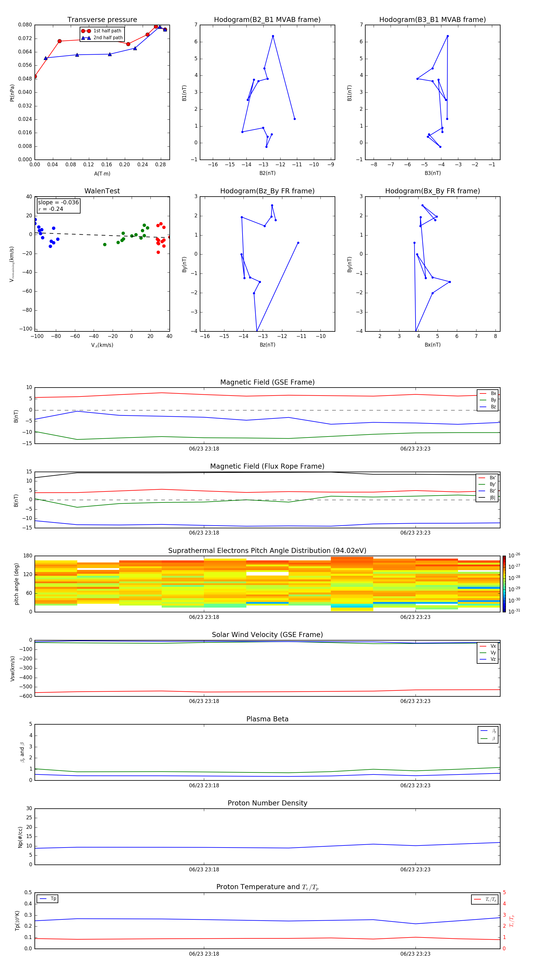
Task: Click the 'pitch angle (deg)' axis label
Action: coord(16,584)
